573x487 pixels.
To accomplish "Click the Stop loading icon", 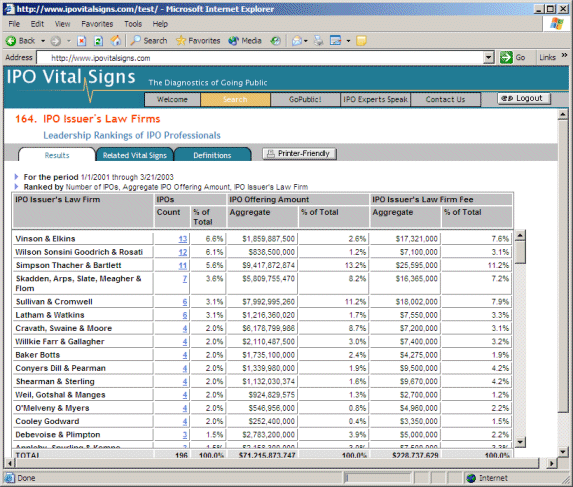I will point(81,41).
